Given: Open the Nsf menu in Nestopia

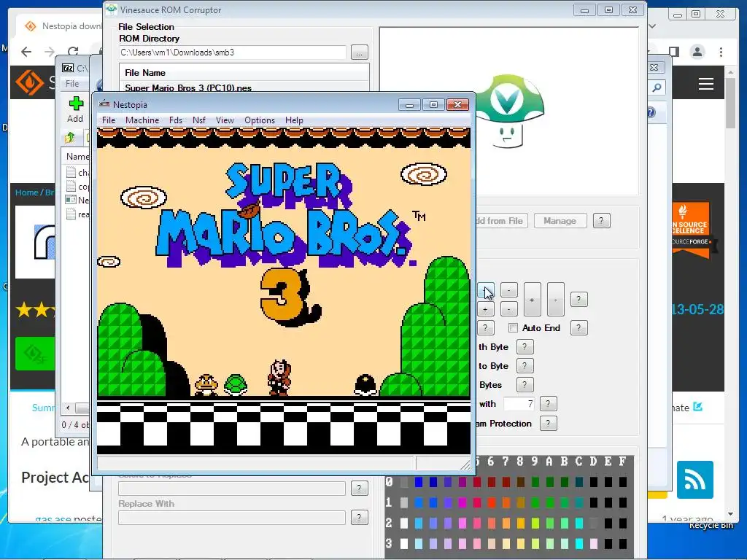Looking at the screenshot, I should click(199, 120).
